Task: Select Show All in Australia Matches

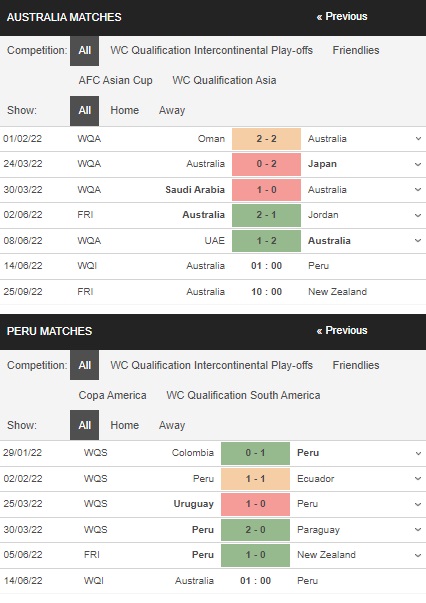Action: [x=85, y=110]
